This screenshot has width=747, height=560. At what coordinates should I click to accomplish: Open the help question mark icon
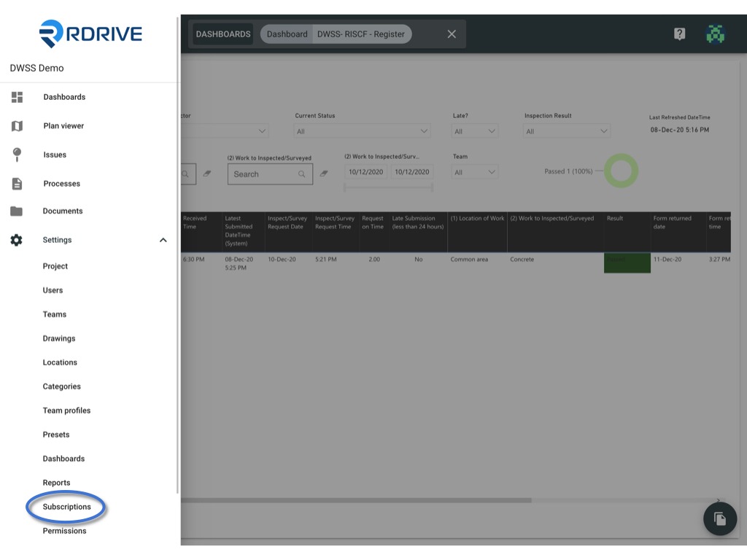pyautogui.click(x=679, y=34)
